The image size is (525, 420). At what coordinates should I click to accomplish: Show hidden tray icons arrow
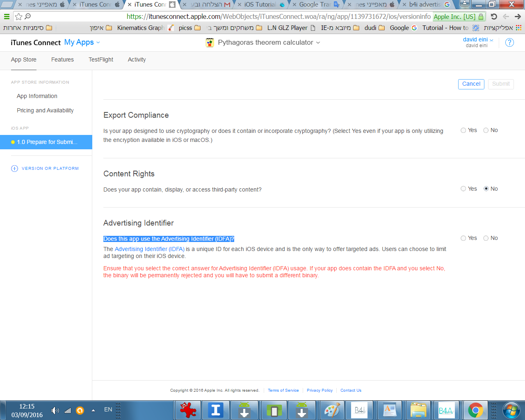coord(93,410)
